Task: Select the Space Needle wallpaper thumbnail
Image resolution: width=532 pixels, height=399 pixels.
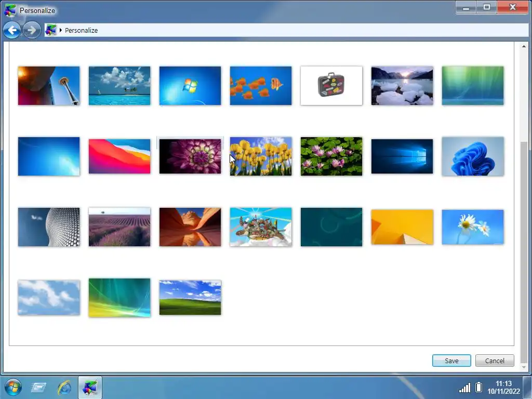Action: pos(49,86)
